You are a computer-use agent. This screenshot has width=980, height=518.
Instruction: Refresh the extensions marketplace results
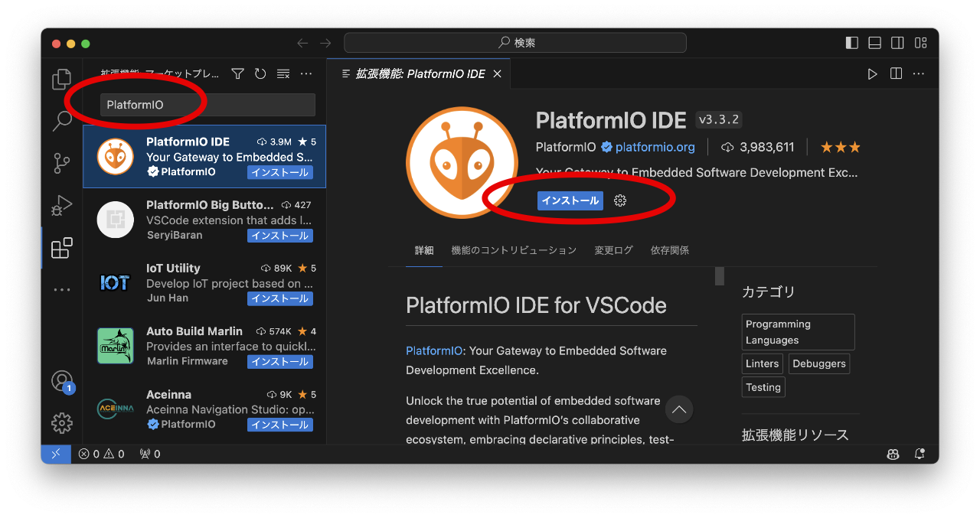click(x=260, y=73)
